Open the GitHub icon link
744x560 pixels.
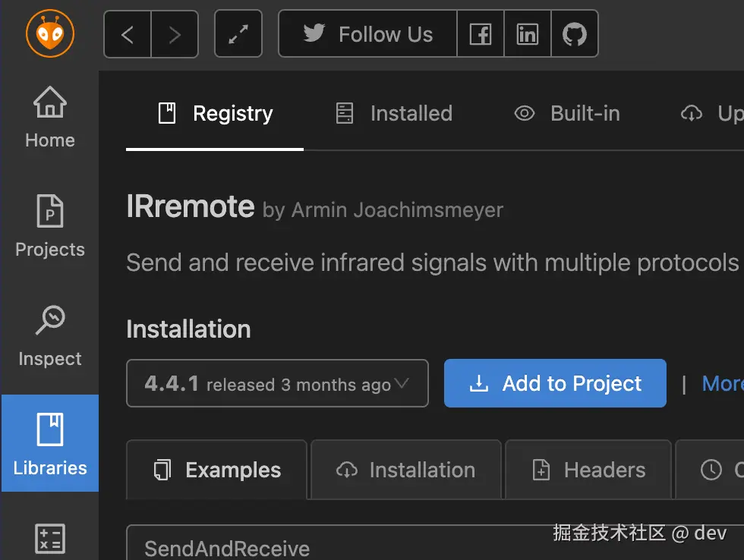(574, 34)
